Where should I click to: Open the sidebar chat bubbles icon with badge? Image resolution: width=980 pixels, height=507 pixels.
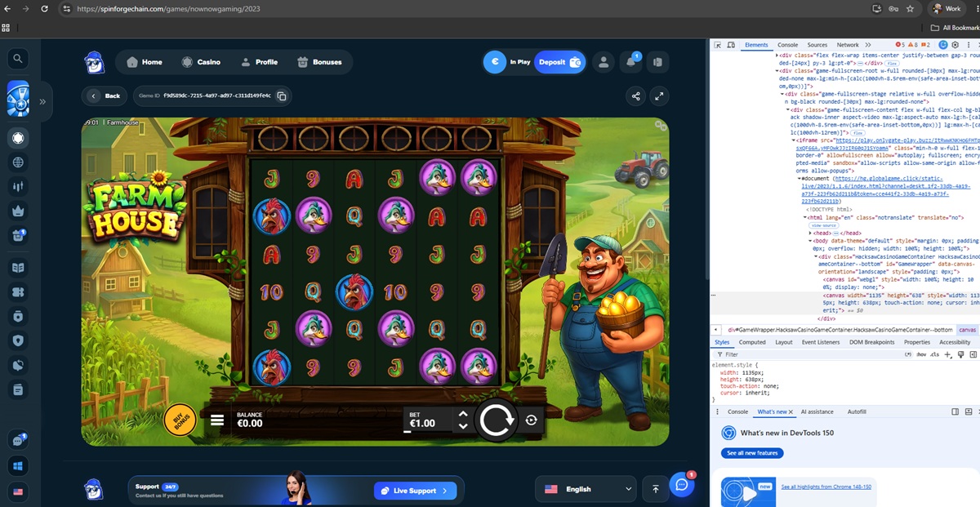(18, 441)
